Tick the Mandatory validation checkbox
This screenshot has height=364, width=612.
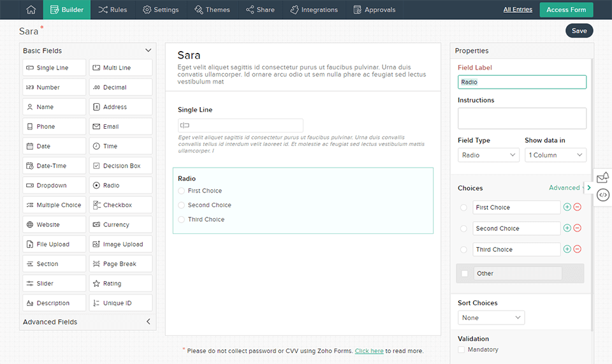pos(462,349)
